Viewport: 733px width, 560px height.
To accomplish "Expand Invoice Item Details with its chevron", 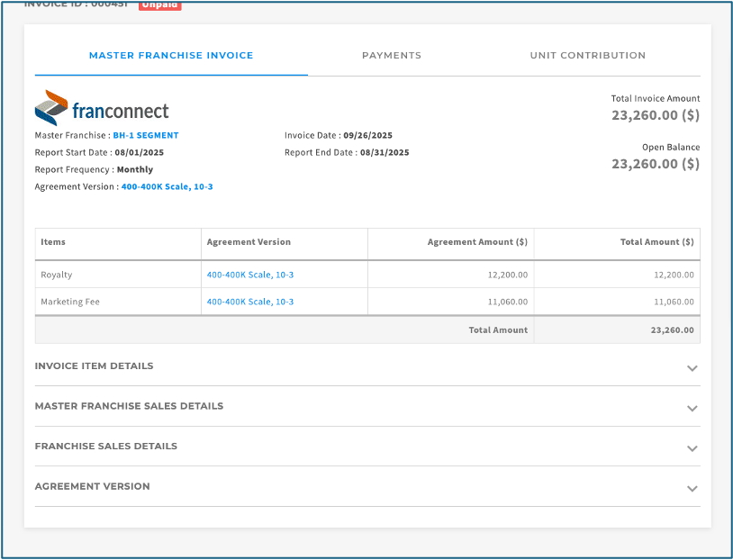I will 692,368.
